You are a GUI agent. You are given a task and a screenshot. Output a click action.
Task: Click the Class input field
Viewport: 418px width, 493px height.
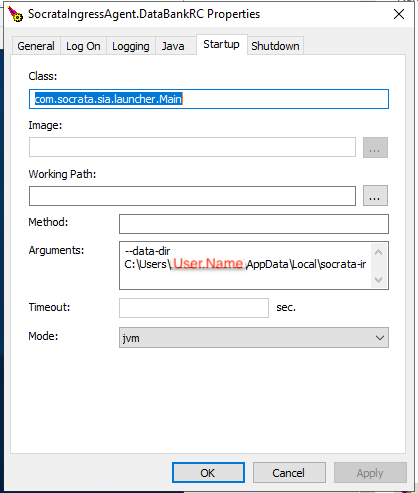pyautogui.click(x=209, y=99)
